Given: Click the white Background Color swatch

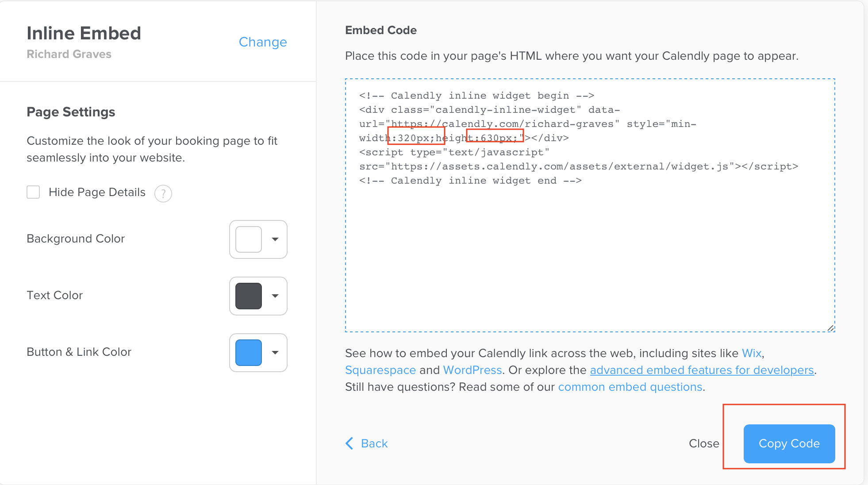Looking at the screenshot, I should pyautogui.click(x=249, y=239).
